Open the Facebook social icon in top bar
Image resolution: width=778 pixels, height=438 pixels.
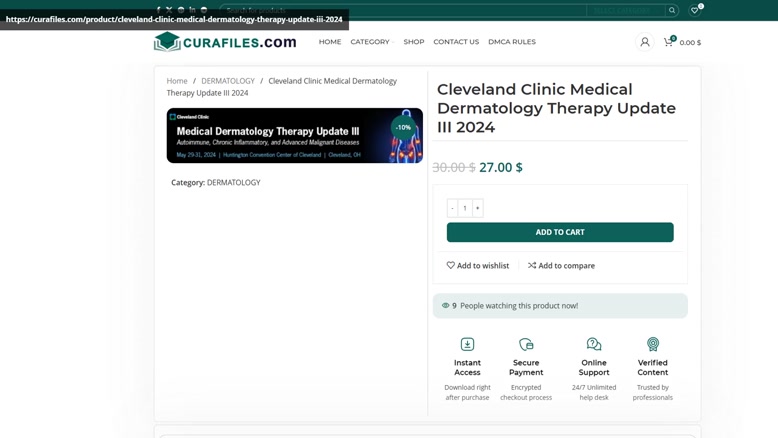[158, 9]
